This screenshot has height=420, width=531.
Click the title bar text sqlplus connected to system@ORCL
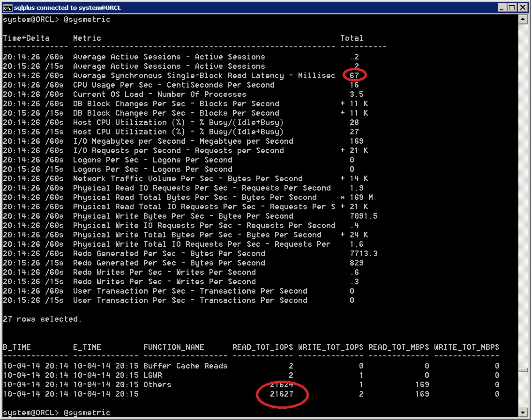click(67, 7)
